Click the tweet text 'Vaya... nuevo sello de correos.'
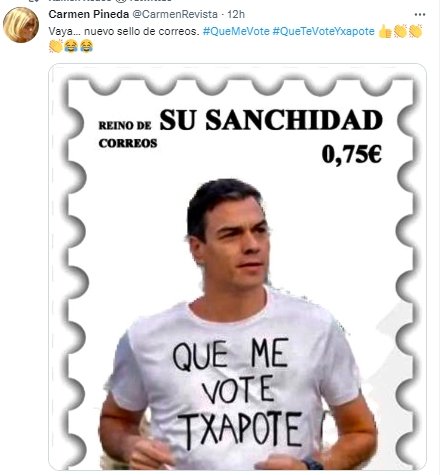 (x=124, y=31)
